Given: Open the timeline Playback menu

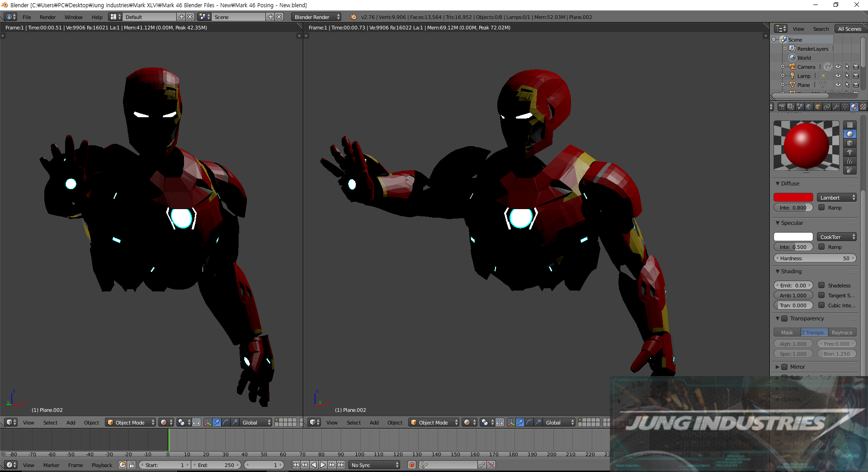Looking at the screenshot, I should tap(102, 465).
